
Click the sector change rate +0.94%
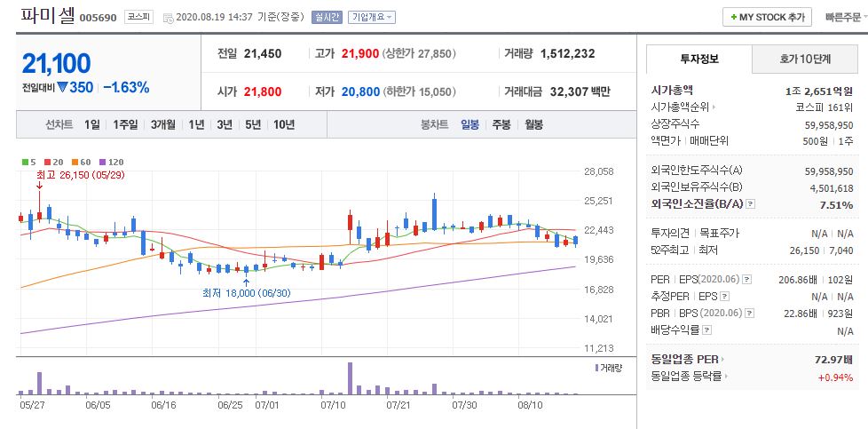click(x=835, y=377)
